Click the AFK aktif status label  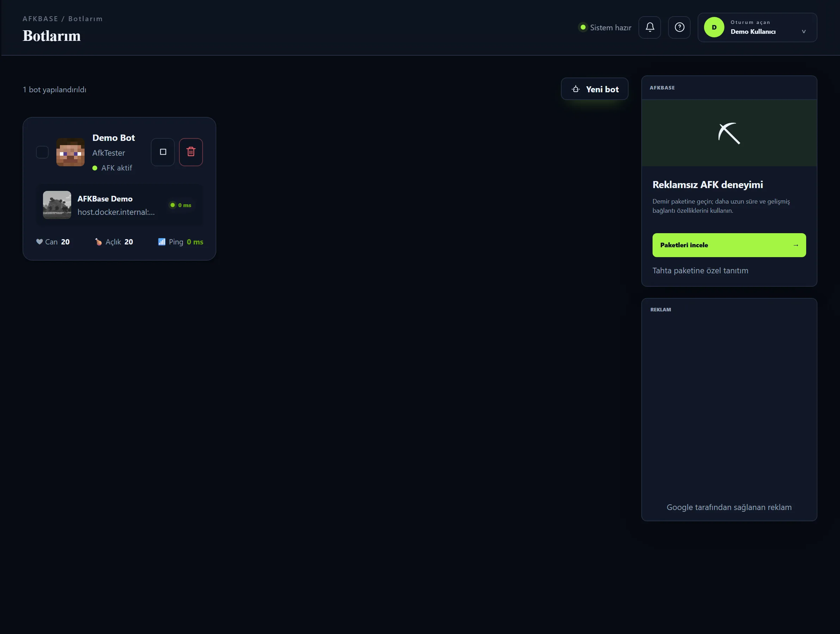(x=117, y=168)
